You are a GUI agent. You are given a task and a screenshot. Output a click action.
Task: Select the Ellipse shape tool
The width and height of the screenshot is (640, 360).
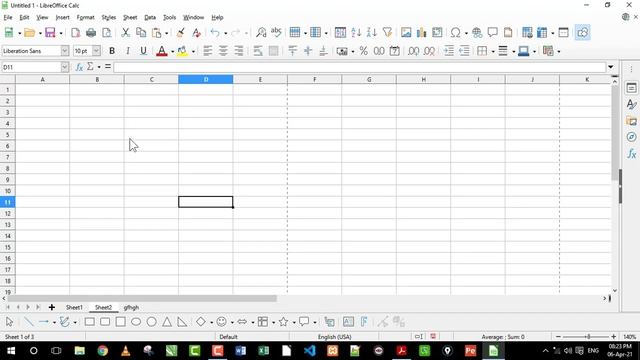coord(136,322)
